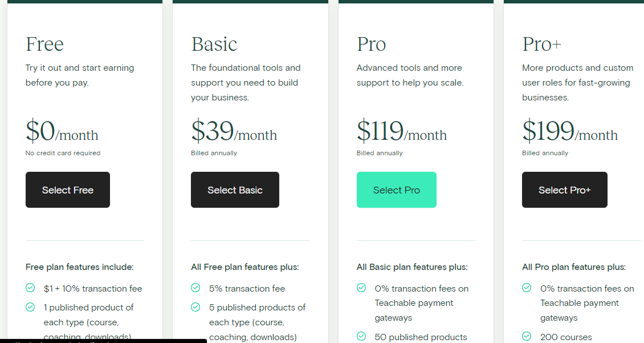Viewport: 644px width, 343px height.
Task: Click the No credit card required note
Action: tap(63, 153)
